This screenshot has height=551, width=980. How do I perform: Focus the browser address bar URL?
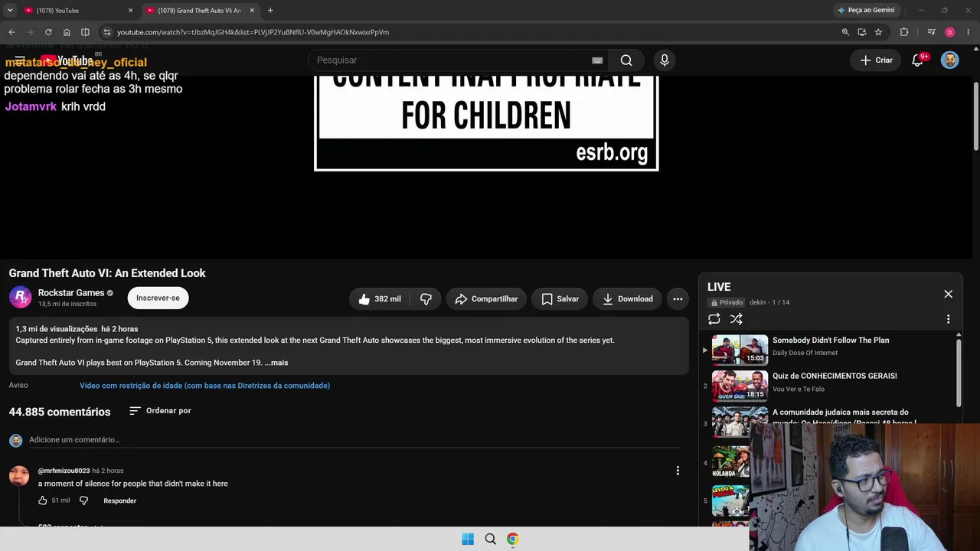[x=253, y=32]
